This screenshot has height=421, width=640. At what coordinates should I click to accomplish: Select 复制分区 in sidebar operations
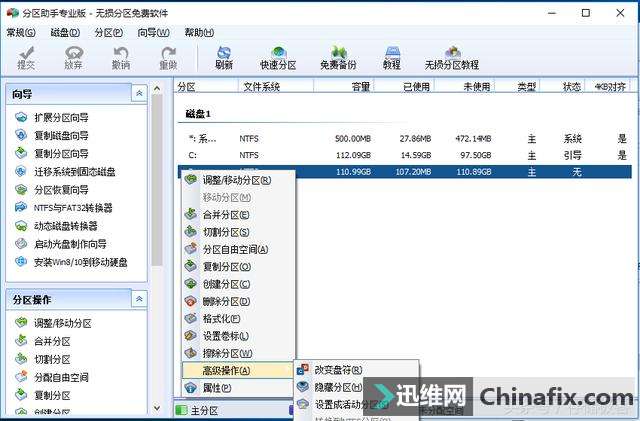(x=42, y=395)
